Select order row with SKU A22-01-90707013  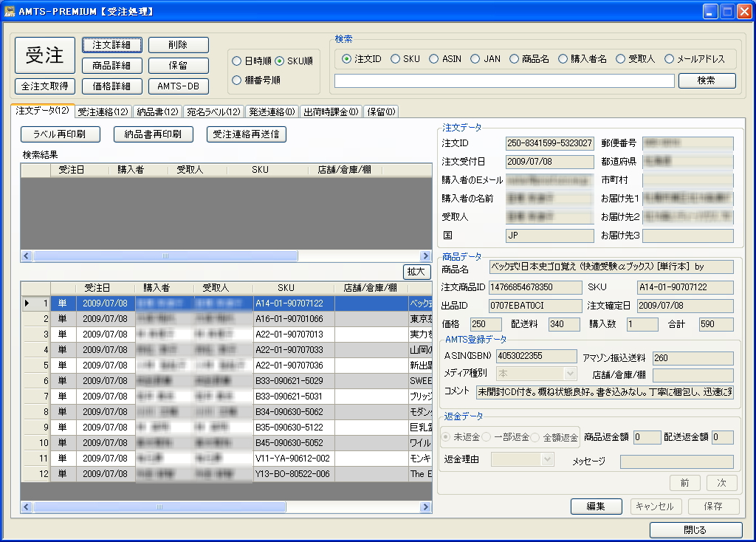[227, 335]
